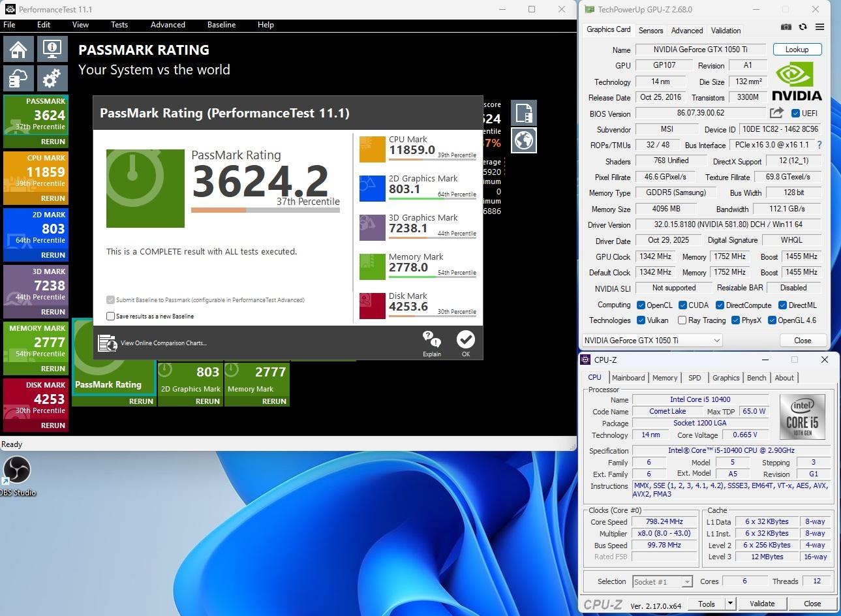This screenshot has height=616, width=841.
Task: Click the Disk Mark red icon
Action: [372, 305]
